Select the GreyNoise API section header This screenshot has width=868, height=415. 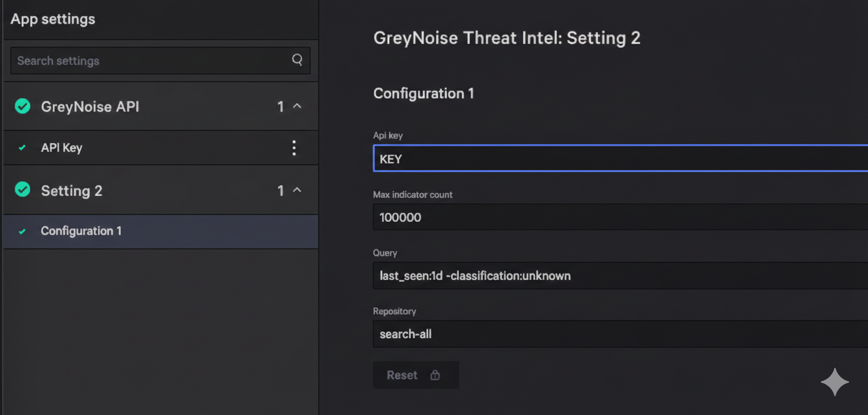coord(90,107)
